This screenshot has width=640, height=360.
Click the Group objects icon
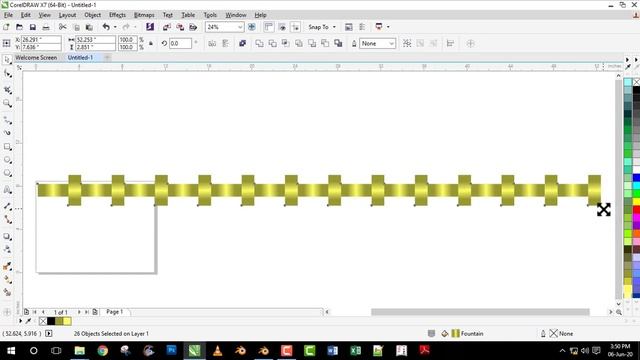pyautogui.click(x=407, y=43)
